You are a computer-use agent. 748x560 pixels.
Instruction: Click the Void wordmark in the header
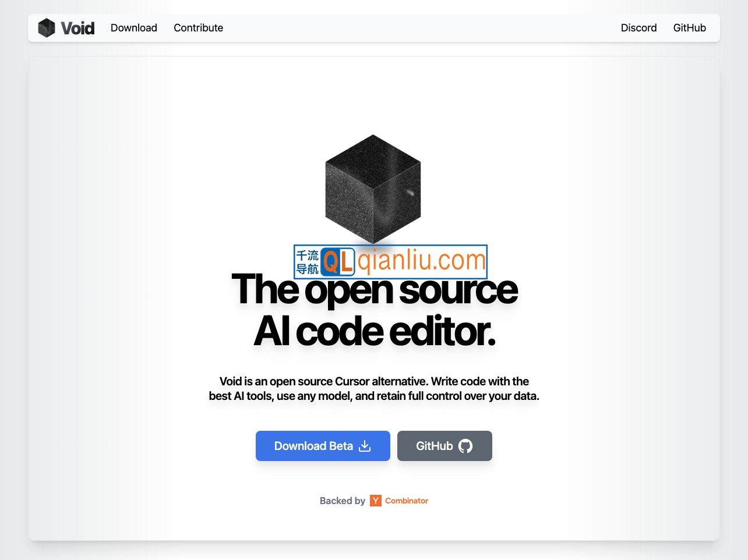[x=77, y=28]
